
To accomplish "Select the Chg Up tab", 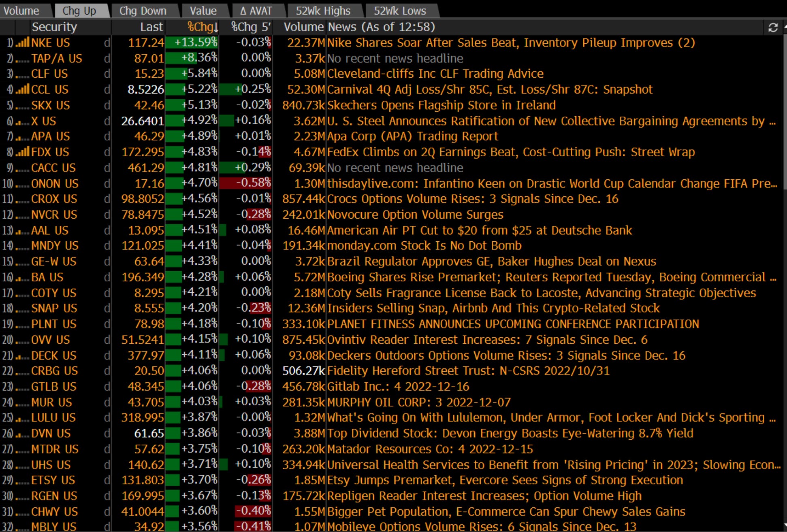I will (x=79, y=11).
